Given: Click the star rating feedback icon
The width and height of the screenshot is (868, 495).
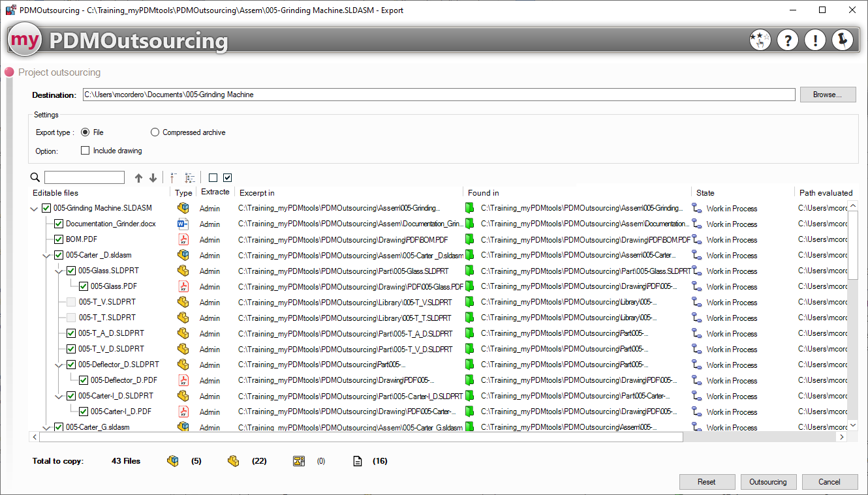Looking at the screenshot, I should [x=760, y=40].
